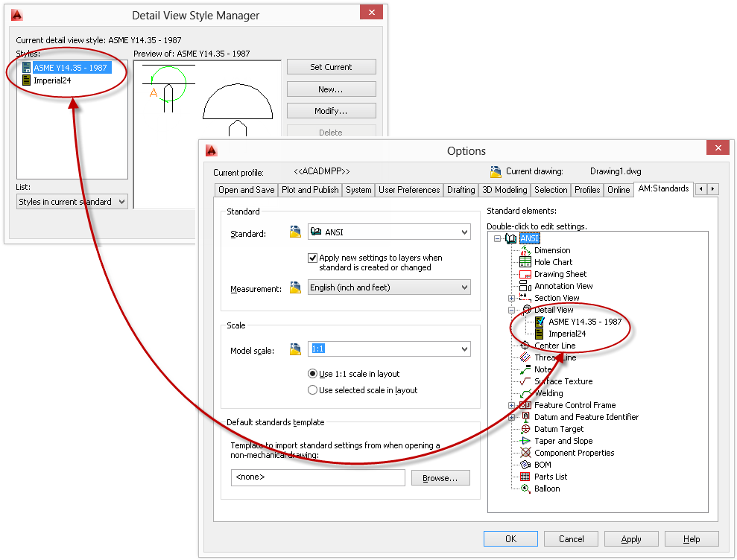737x560 pixels.
Task: Switch to the Online tab
Action: coord(619,190)
